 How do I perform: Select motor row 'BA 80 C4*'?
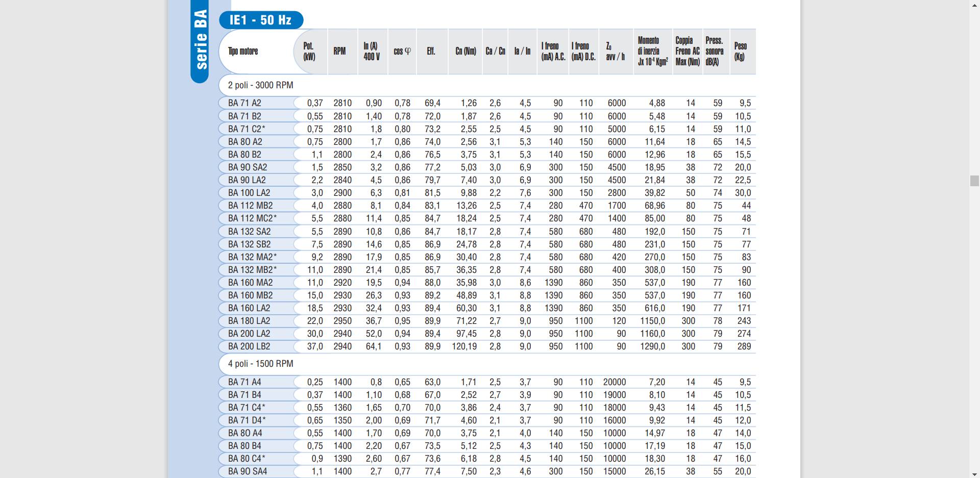pos(487,459)
